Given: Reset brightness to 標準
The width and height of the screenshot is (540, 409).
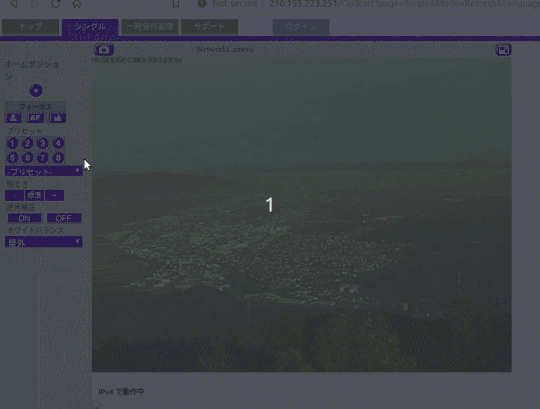Looking at the screenshot, I should tap(34, 196).
